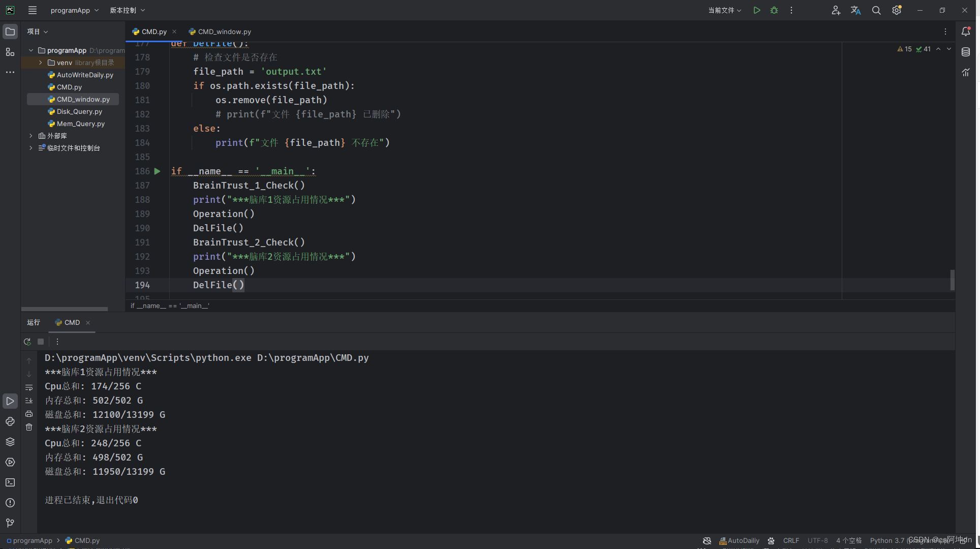Open Search Everywhere magnifier
The height and width of the screenshot is (549, 980).
pos(876,10)
